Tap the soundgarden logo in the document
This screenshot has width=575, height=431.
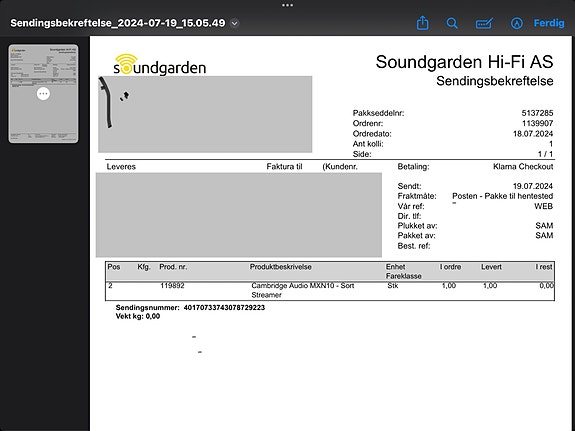[x=160, y=65]
